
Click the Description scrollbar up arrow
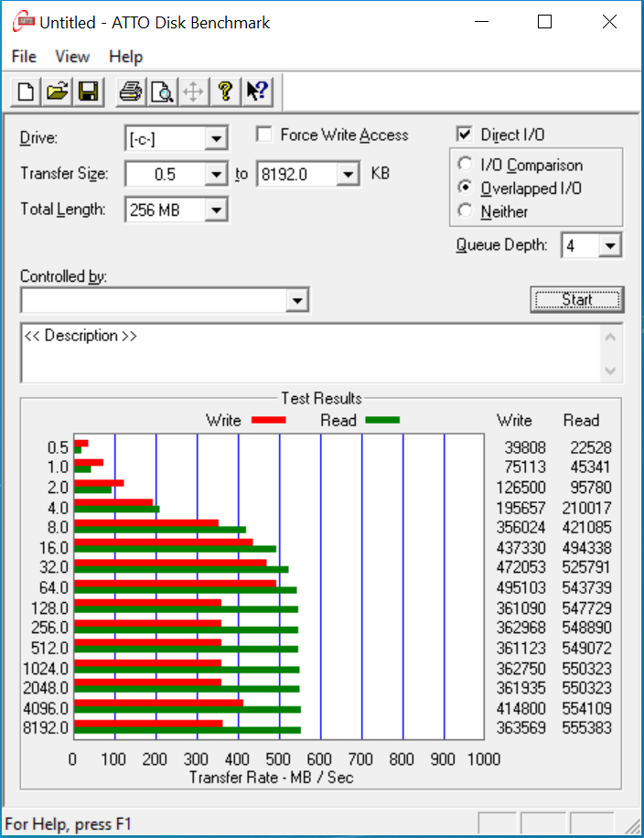pos(611,338)
